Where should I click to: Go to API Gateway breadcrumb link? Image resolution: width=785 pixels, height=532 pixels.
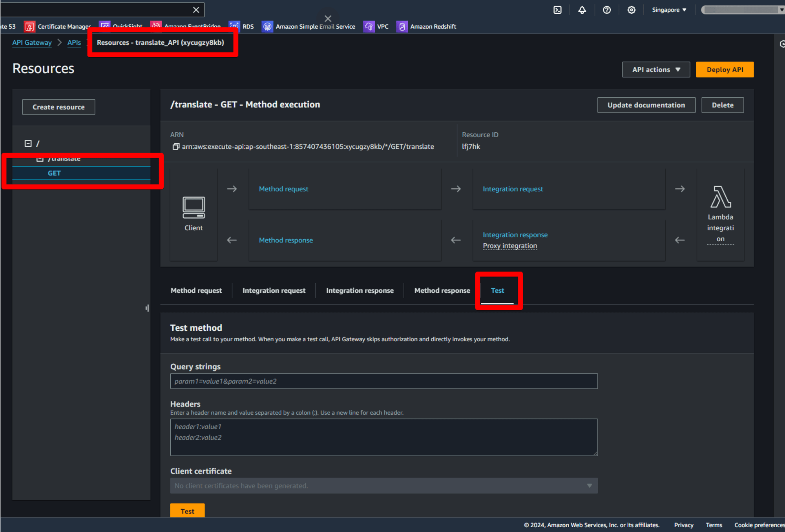tap(32, 43)
